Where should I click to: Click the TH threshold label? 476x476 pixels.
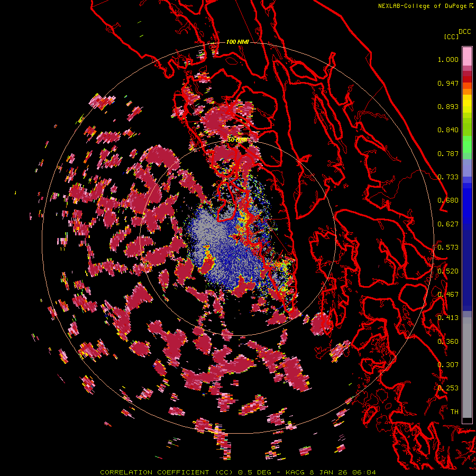pyautogui.click(x=454, y=412)
